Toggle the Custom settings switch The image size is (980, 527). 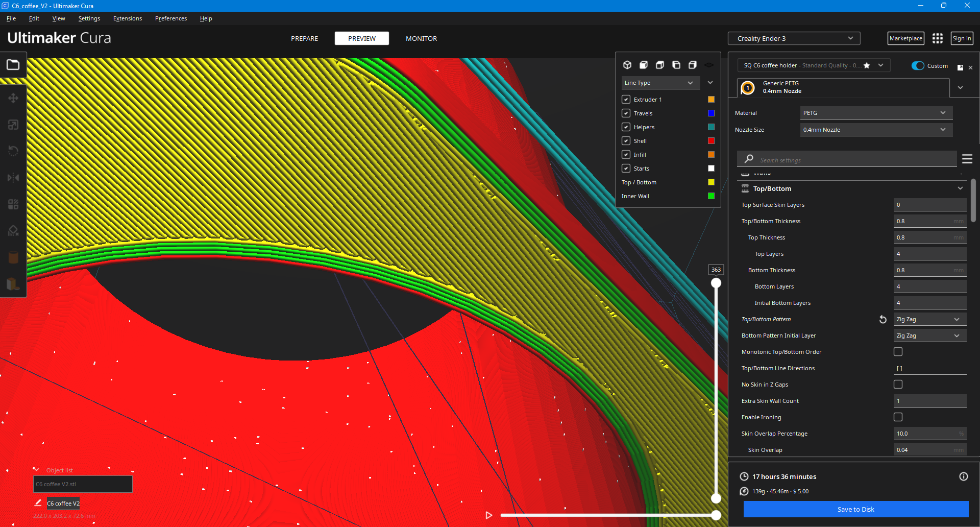click(918, 66)
